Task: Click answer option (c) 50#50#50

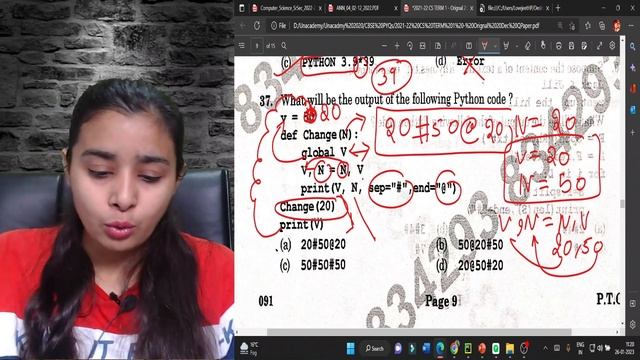Action: [x=313, y=265]
